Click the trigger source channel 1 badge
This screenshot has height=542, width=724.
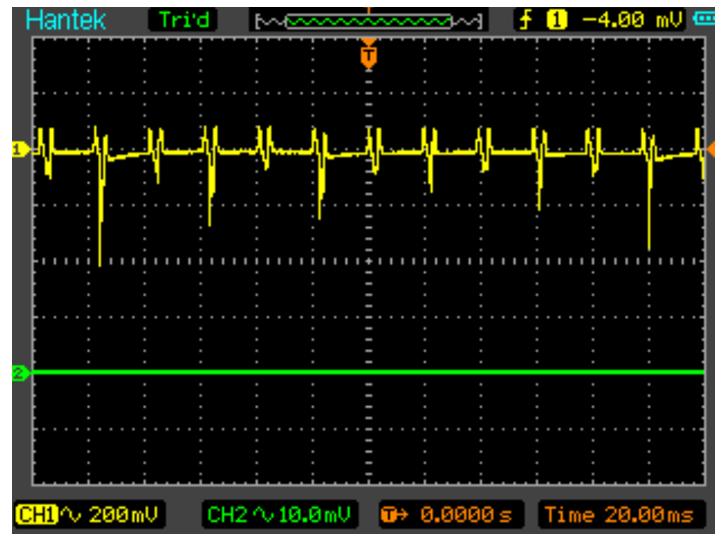(557, 20)
